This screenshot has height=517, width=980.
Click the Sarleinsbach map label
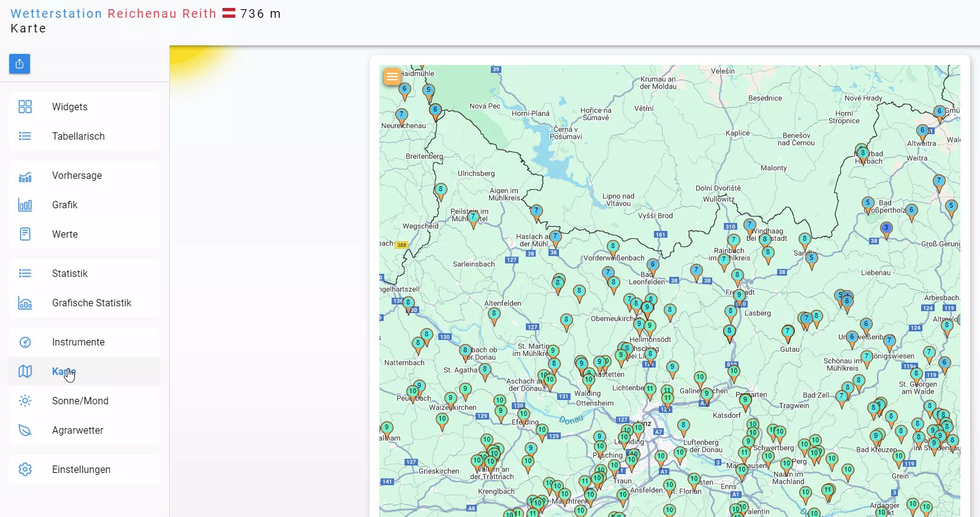coord(474,264)
